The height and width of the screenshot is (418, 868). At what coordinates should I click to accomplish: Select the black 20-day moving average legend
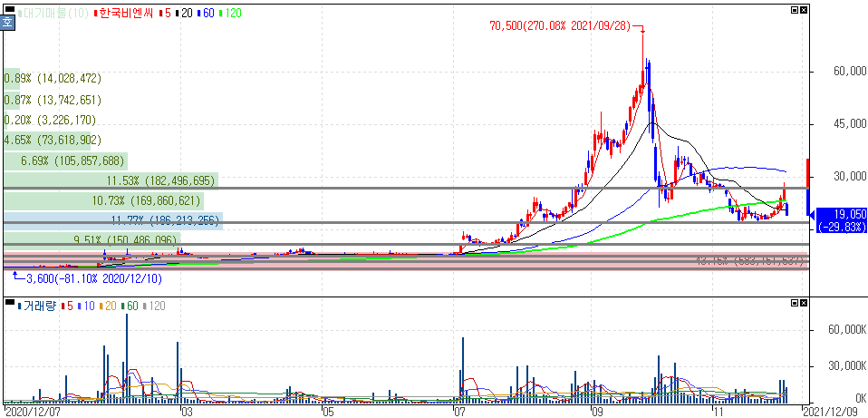point(184,13)
